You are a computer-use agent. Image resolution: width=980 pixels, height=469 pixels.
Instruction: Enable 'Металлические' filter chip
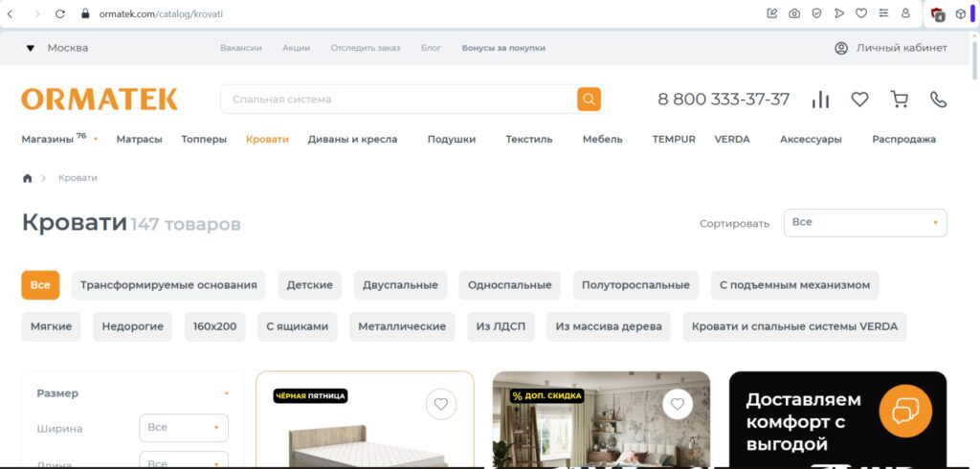point(402,326)
